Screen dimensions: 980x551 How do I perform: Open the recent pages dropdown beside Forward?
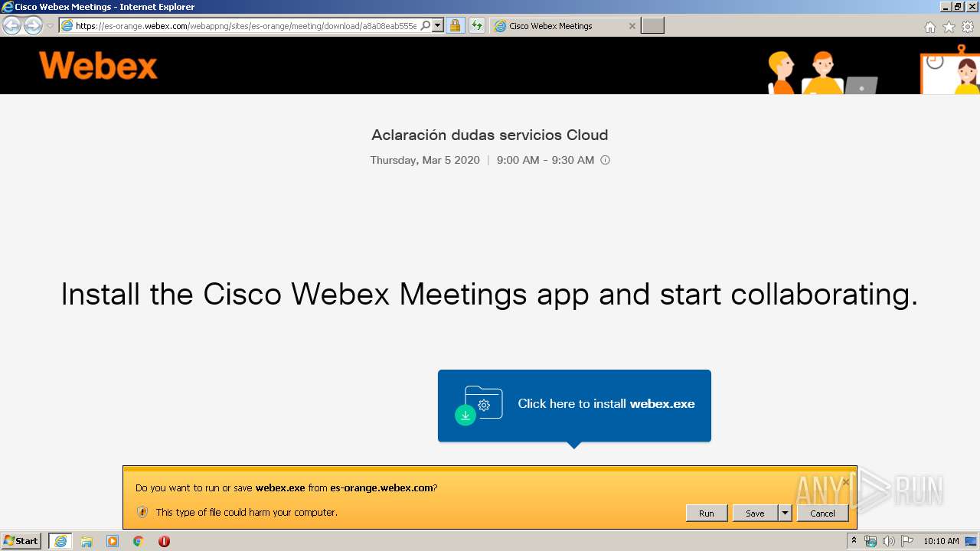[50, 26]
